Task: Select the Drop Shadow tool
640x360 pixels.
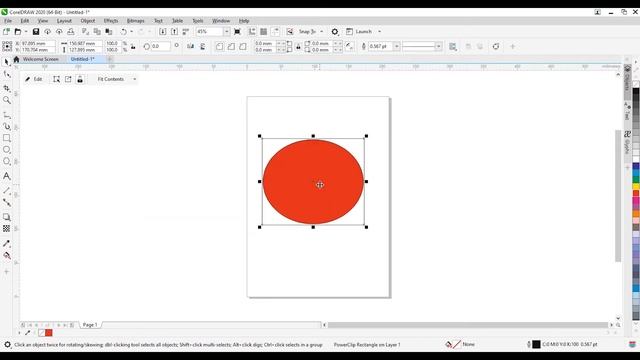Action: point(7,217)
